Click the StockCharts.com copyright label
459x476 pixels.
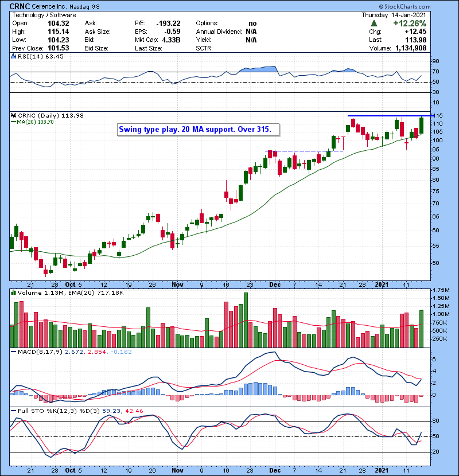[x=404, y=6]
